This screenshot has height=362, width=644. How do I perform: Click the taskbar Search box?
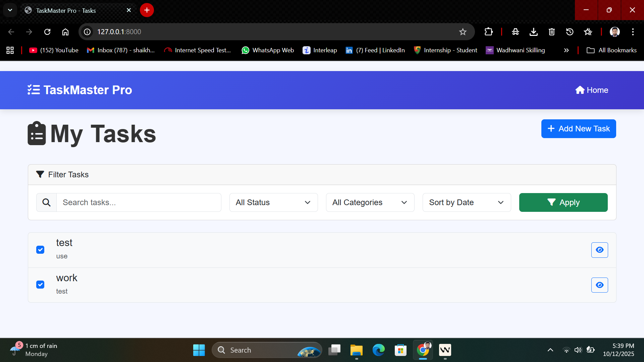267,350
